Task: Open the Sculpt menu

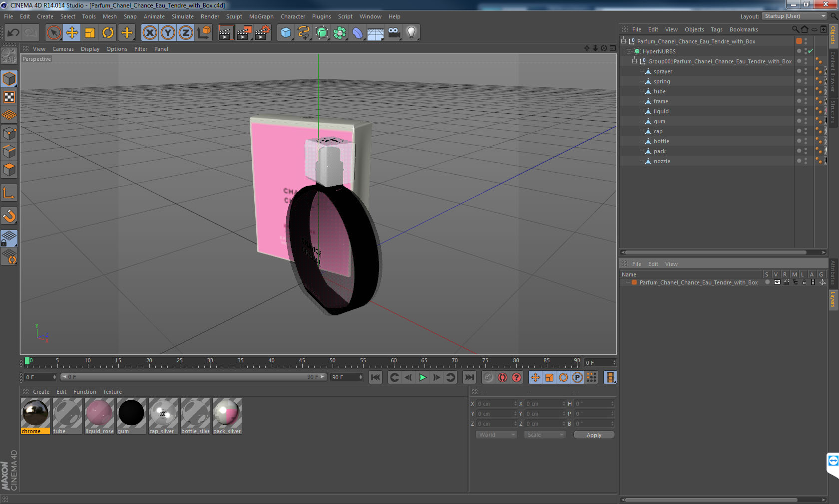Action: click(234, 16)
